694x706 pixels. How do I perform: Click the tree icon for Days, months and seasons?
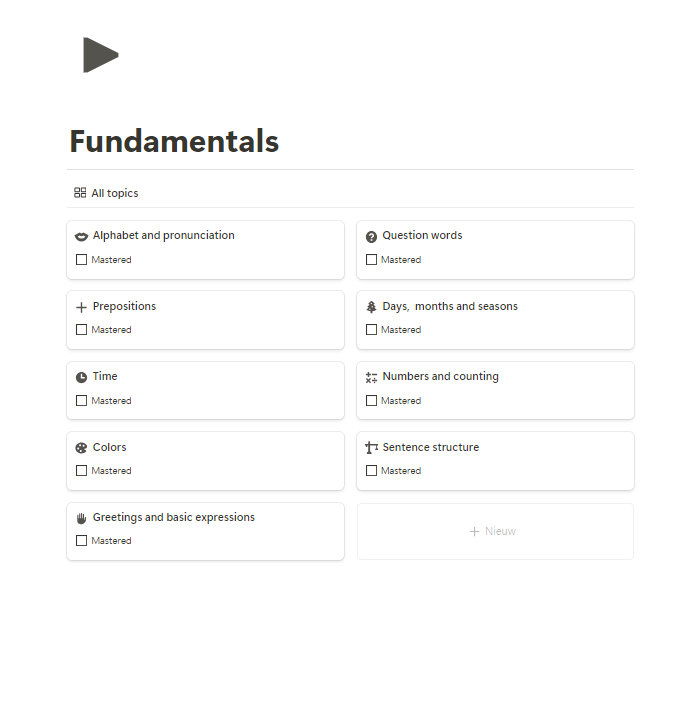[x=371, y=307]
